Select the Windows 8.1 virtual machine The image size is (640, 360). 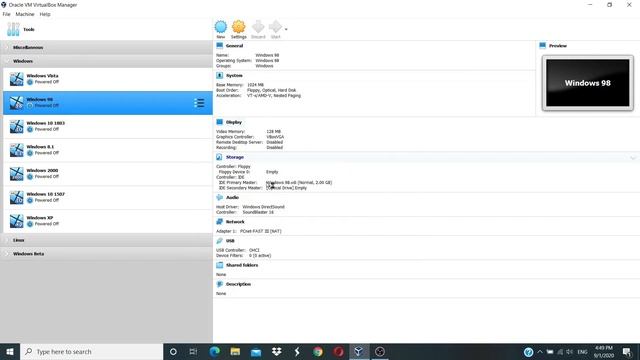pyautogui.click(x=108, y=150)
